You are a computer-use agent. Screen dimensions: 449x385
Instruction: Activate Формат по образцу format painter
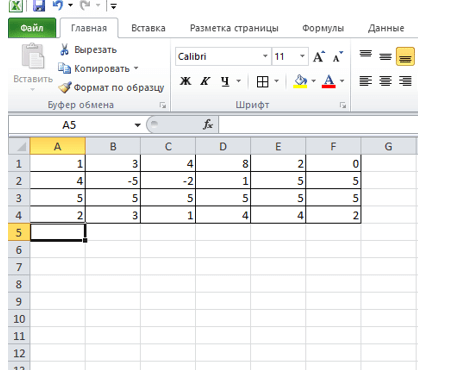[x=111, y=87]
